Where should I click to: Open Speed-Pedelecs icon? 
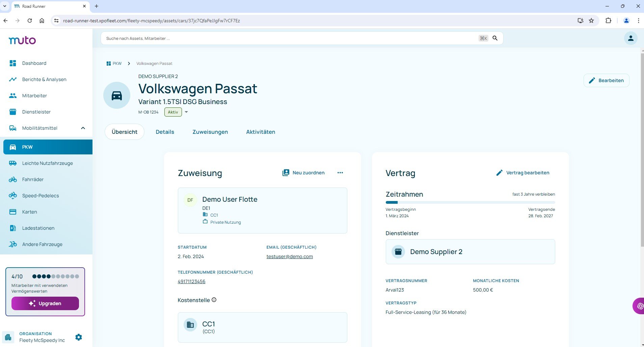pos(13,196)
